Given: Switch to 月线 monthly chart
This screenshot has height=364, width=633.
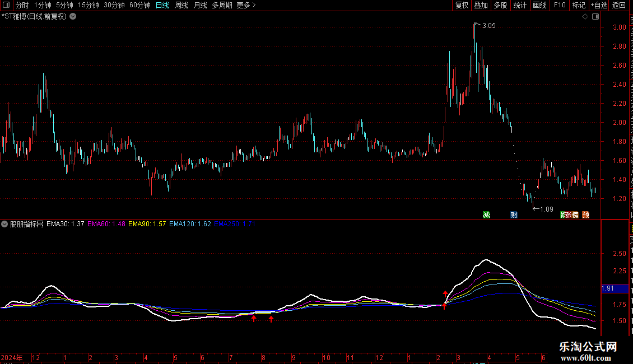Looking at the screenshot, I should coord(200,5).
